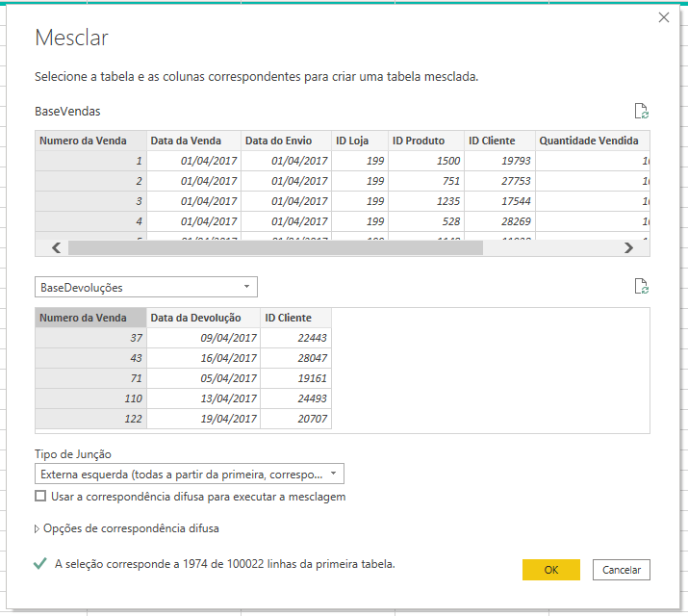Click the left scroll arrow of BaseVendas preview
The height and width of the screenshot is (616, 688).
pos(56,248)
